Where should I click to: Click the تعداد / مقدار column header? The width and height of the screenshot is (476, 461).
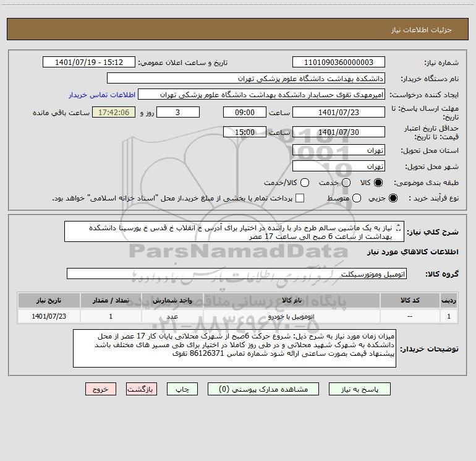click(x=111, y=301)
